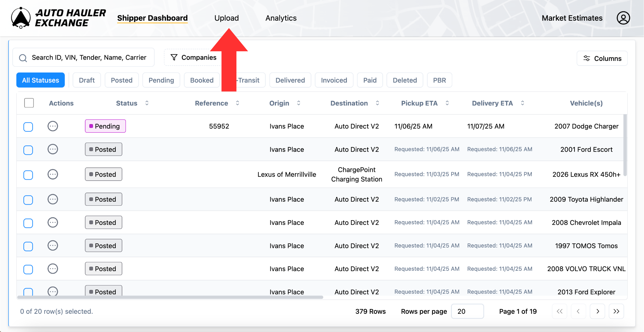Click the Auto Hauler Exchange logo
644x332 pixels.
pos(58,17)
